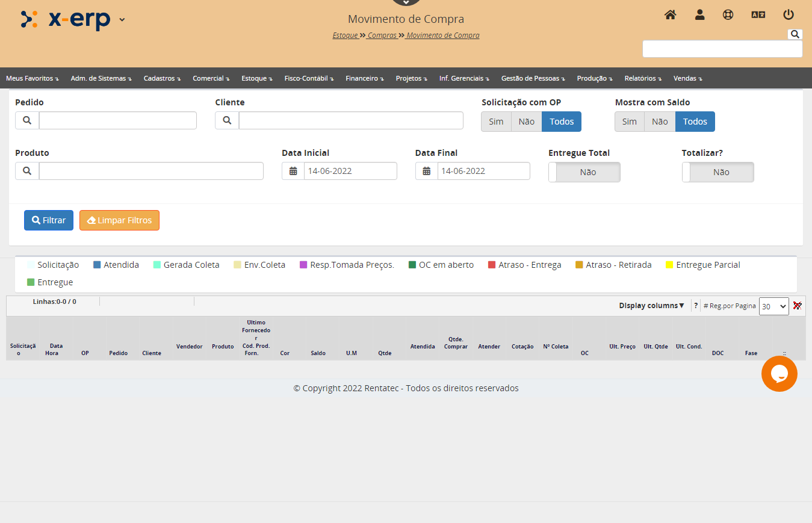812x523 pixels.
Task: Open the Financeiro menu
Action: [364, 78]
